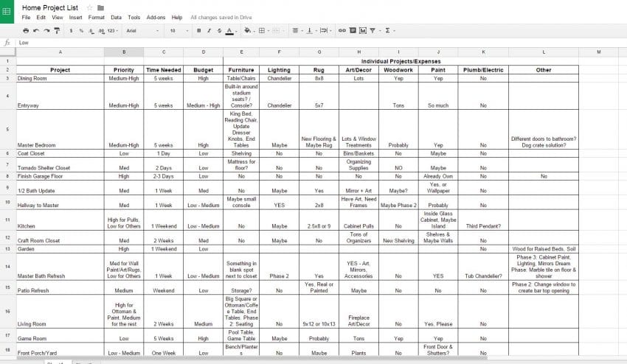Select column B header
The height and width of the screenshot is (364, 627).
pyautogui.click(x=124, y=52)
